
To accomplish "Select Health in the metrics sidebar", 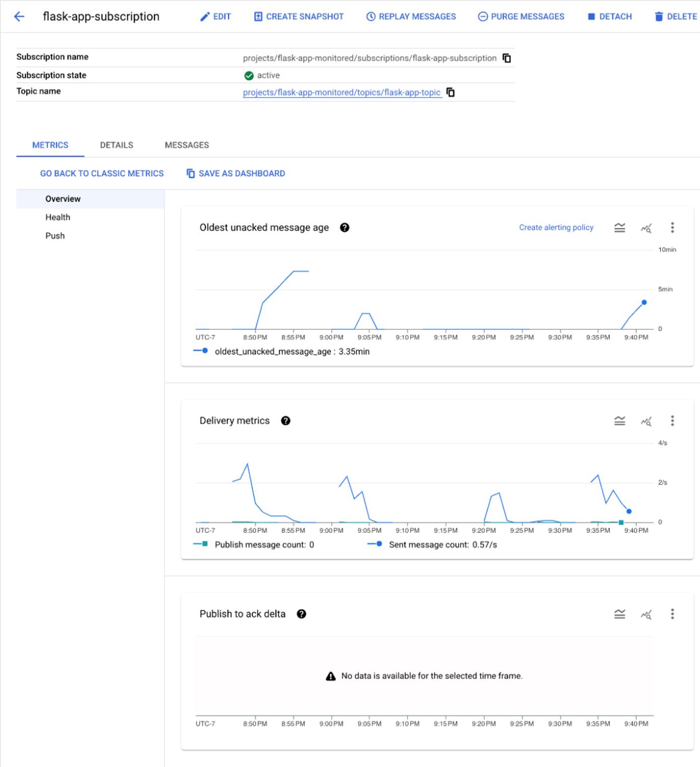I will click(x=58, y=217).
